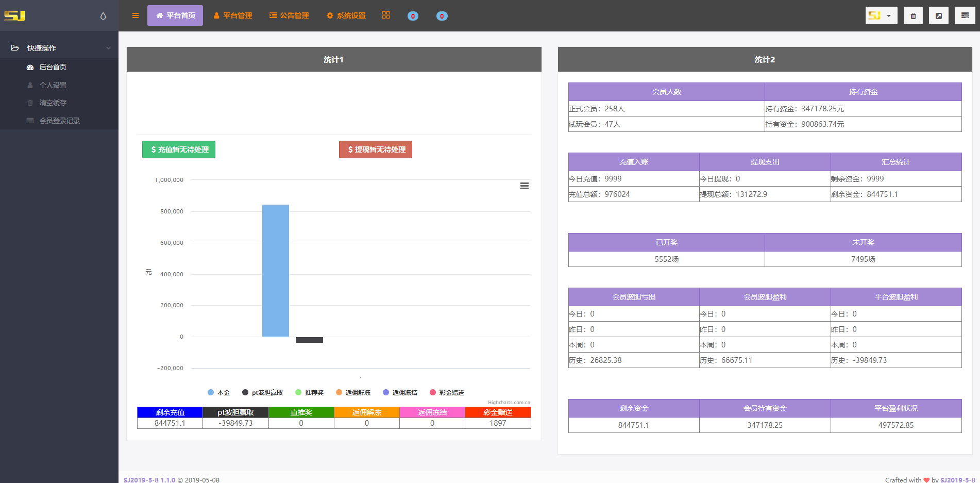Click the orange hamburger sidebar icon
Image resolution: width=980 pixels, height=483 pixels.
point(136,15)
